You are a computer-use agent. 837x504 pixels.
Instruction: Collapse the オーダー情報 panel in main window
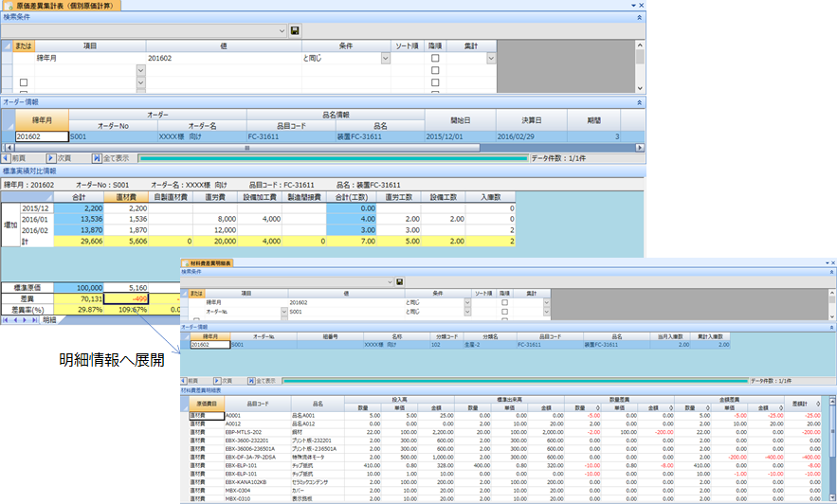pos(639,102)
